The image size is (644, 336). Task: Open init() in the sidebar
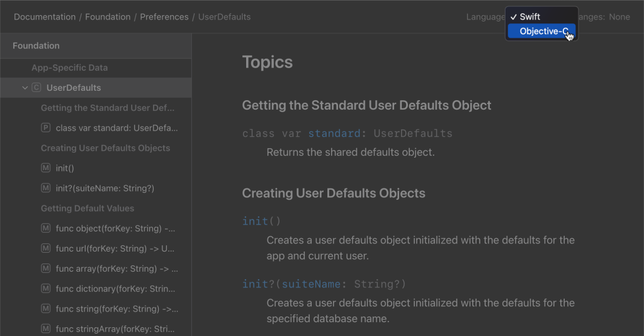[x=65, y=168]
